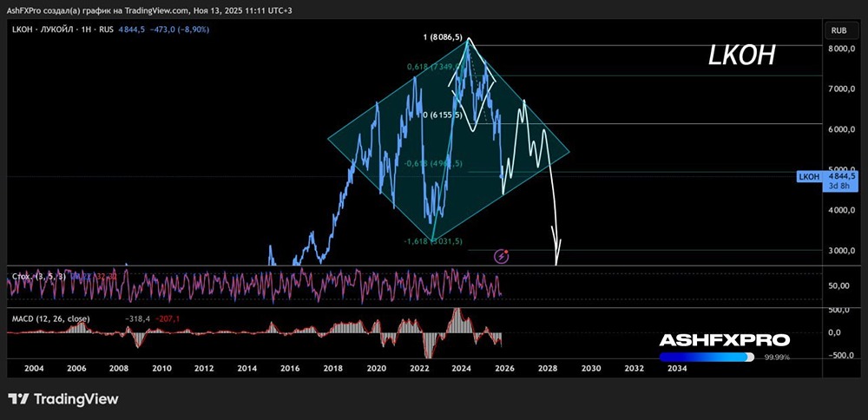The width and height of the screenshot is (868, 420).
Task: Click the 2004 time axis label
Action: pyautogui.click(x=33, y=369)
